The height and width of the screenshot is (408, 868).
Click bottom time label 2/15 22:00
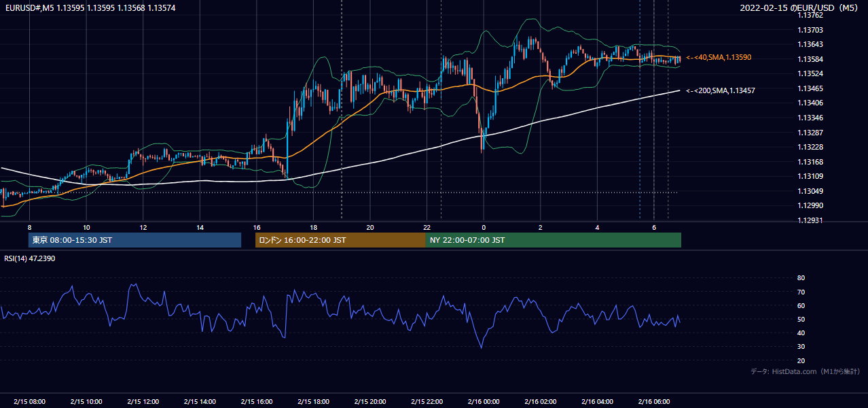tap(427, 402)
